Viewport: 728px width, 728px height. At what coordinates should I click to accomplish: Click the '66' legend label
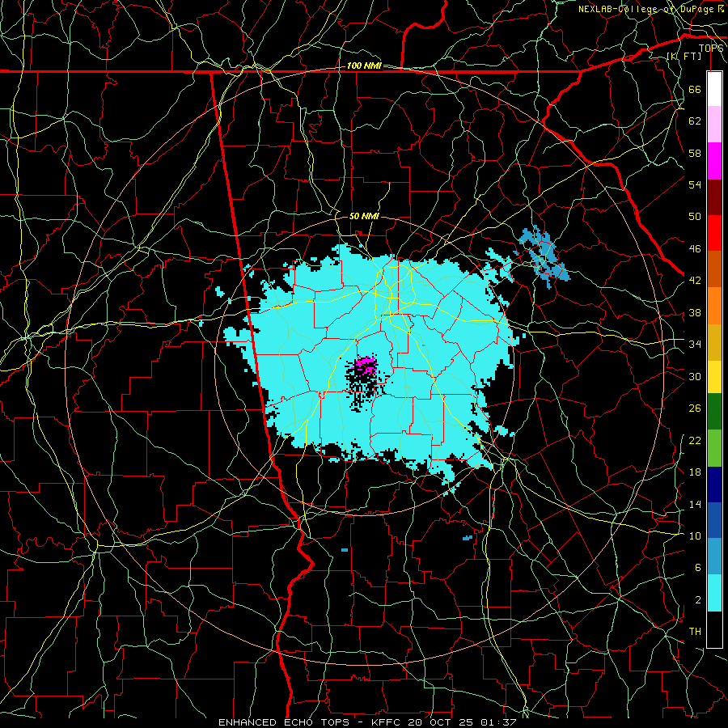coord(695,89)
